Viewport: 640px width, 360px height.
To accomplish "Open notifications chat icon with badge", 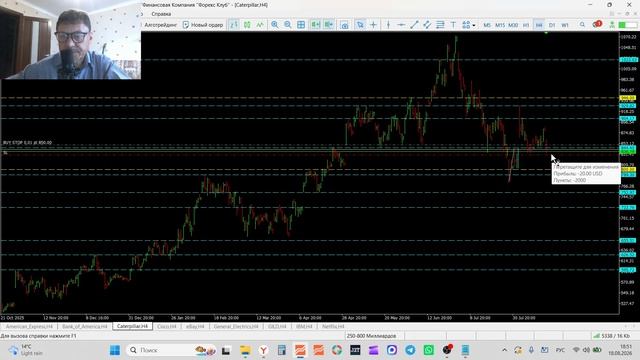I will [597, 24].
